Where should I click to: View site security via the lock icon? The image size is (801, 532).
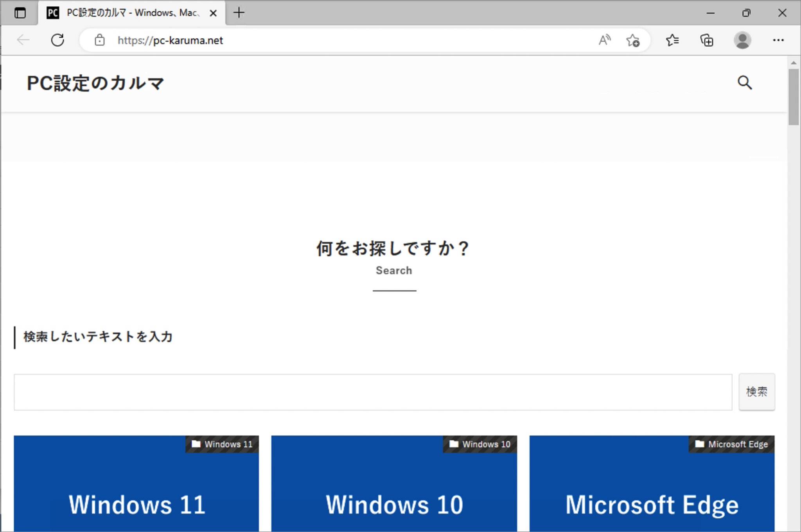99,40
